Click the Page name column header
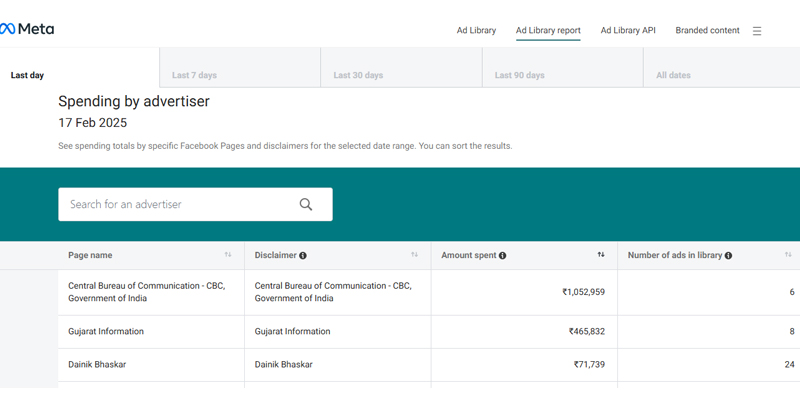 90,255
